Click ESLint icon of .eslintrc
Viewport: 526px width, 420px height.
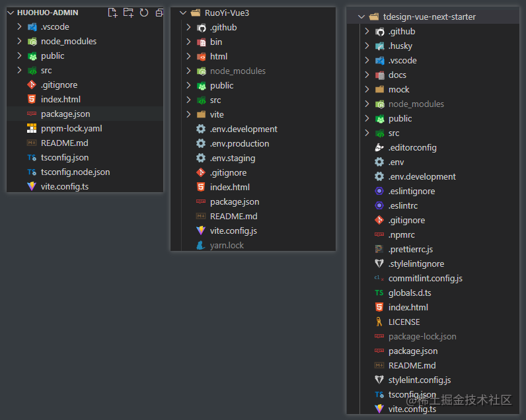pos(379,205)
